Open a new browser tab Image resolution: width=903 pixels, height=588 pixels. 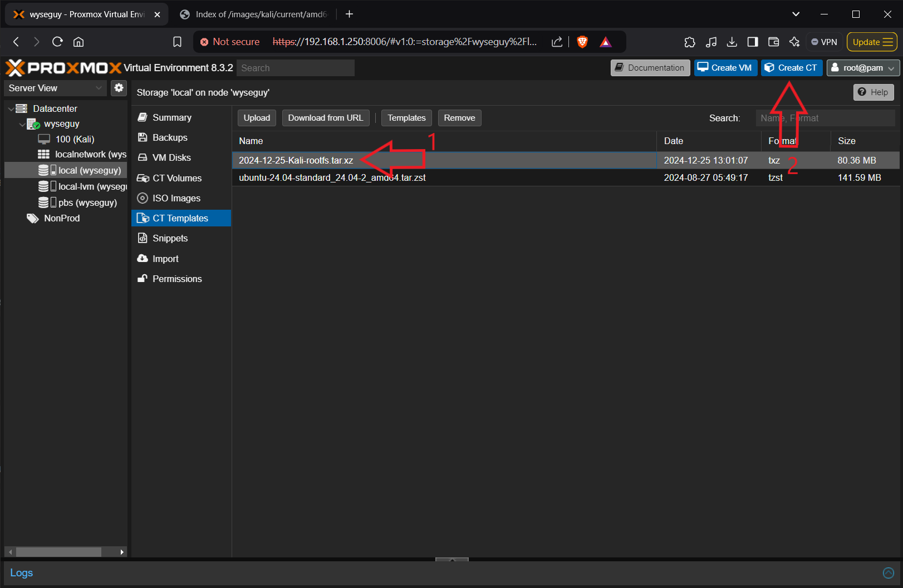349,14
